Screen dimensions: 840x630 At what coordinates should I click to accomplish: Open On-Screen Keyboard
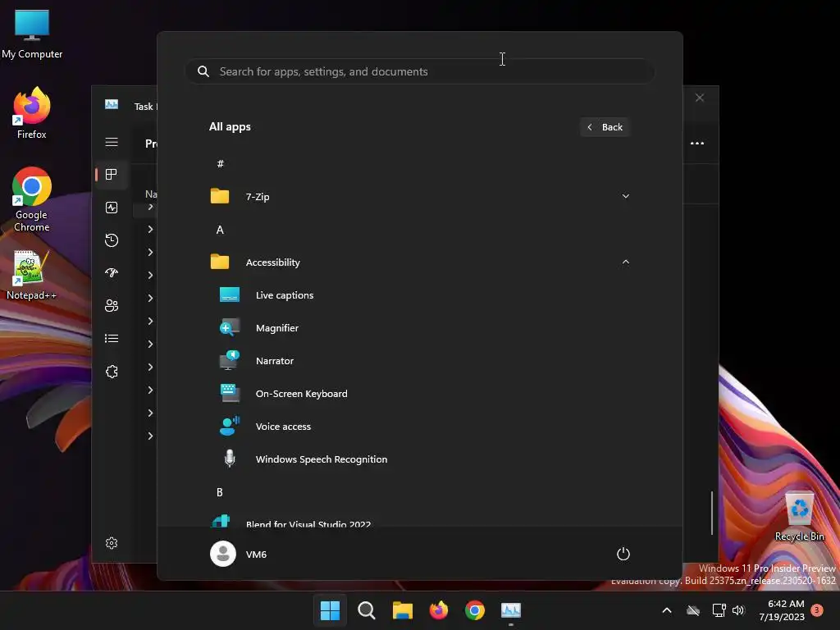419,394
